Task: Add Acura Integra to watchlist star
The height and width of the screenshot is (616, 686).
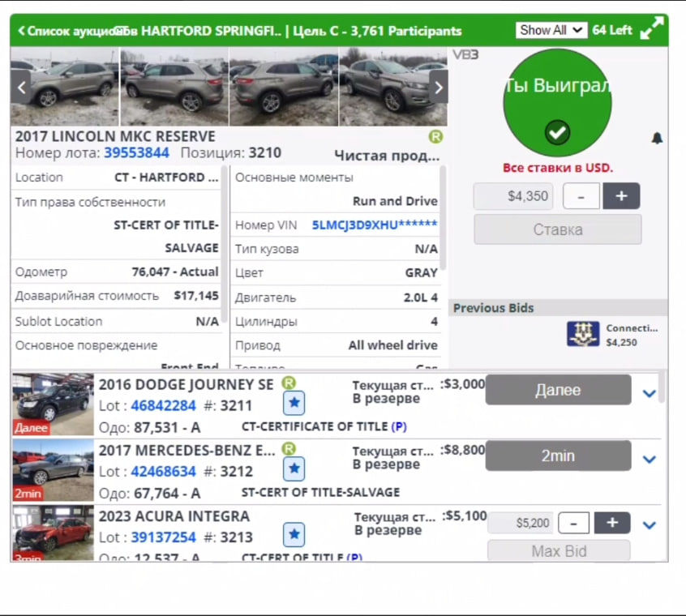Action: (x=294, y=534)
